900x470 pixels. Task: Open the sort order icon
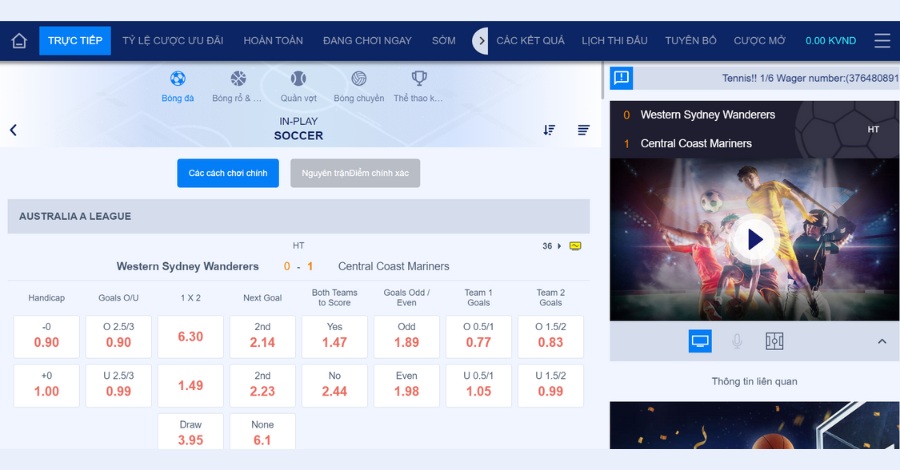(549, 130)
